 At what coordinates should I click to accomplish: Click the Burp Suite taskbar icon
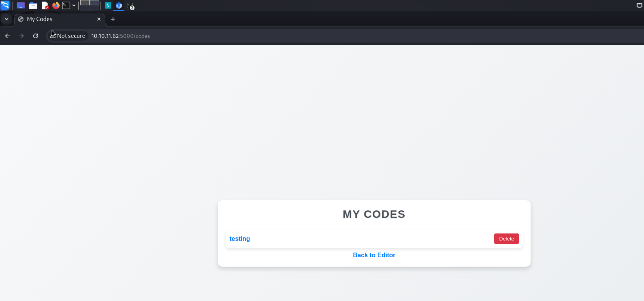[108, 5]
